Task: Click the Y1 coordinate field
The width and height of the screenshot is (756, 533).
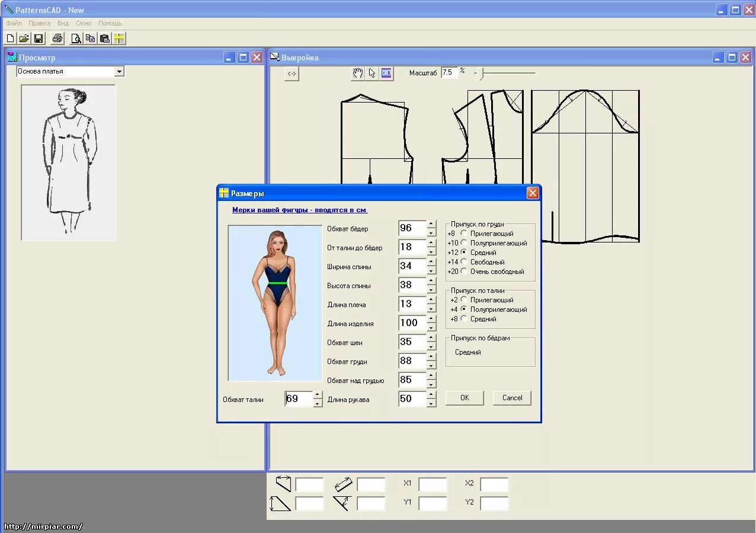Action: pos(433,504)
